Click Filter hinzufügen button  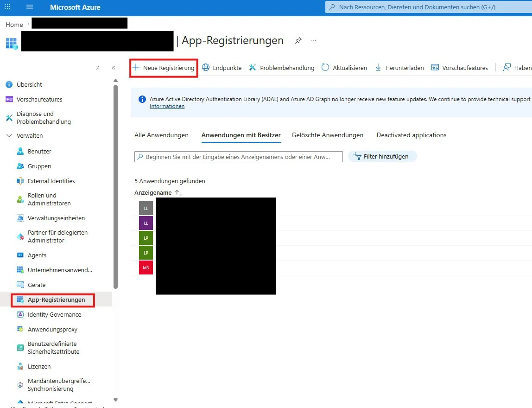coord(382,157)
